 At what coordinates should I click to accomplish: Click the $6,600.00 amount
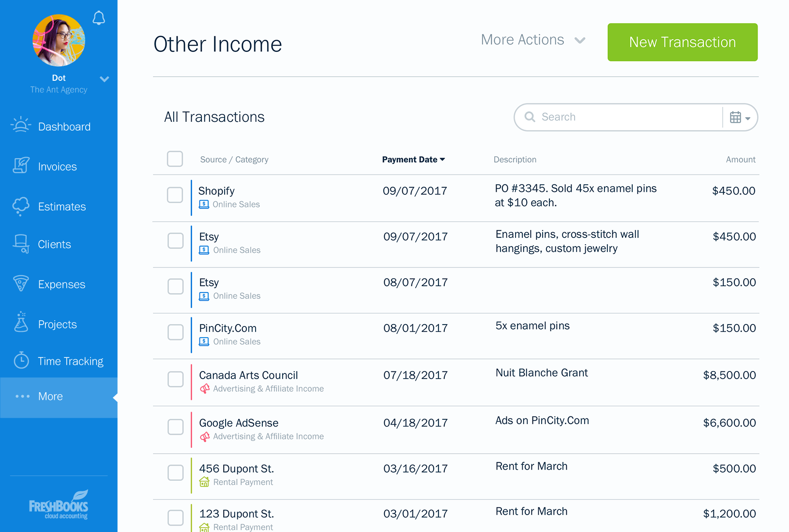coord(729,423)
